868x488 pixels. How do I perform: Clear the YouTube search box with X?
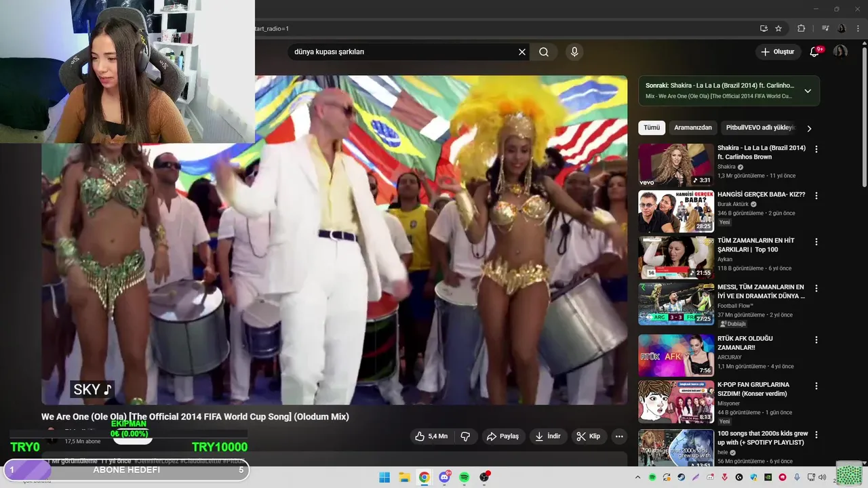(x=522, y=52)
